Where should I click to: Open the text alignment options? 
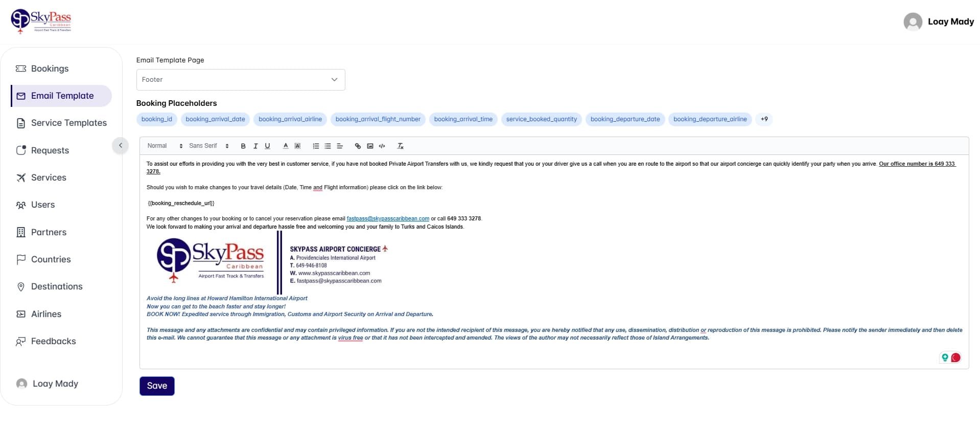(x=339, y=146)
